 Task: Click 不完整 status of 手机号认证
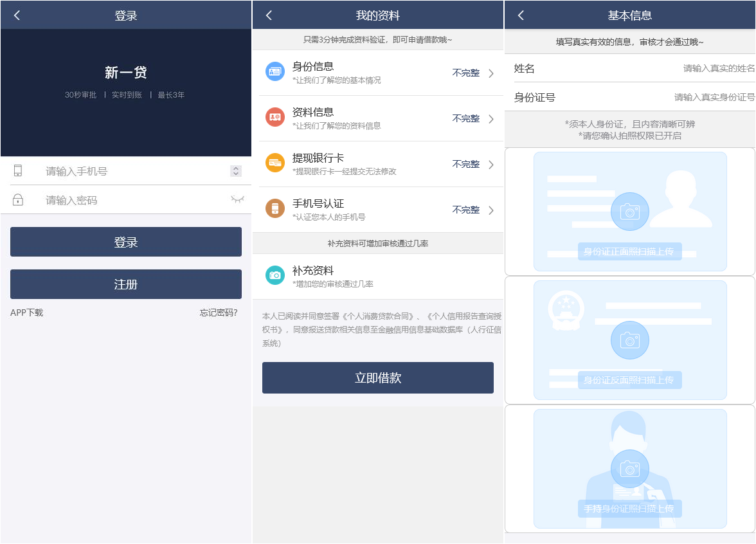[465, 210]
